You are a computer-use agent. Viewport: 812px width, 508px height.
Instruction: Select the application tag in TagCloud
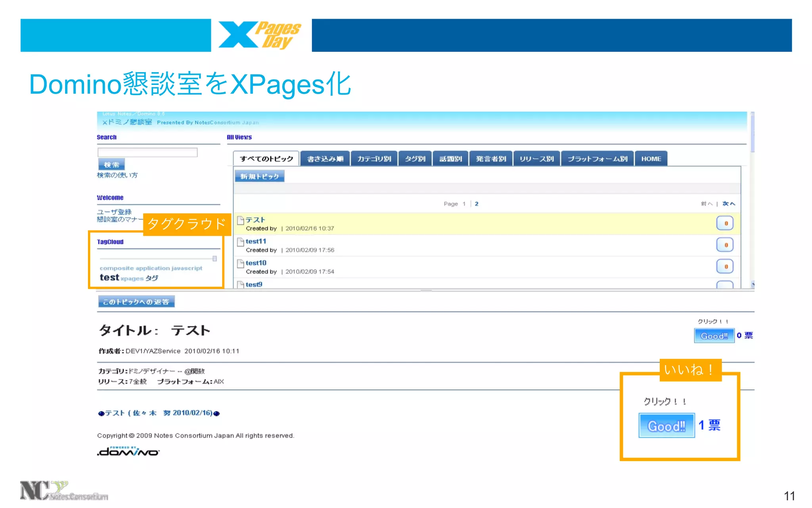pyautogui.click(x=152, y=268)
